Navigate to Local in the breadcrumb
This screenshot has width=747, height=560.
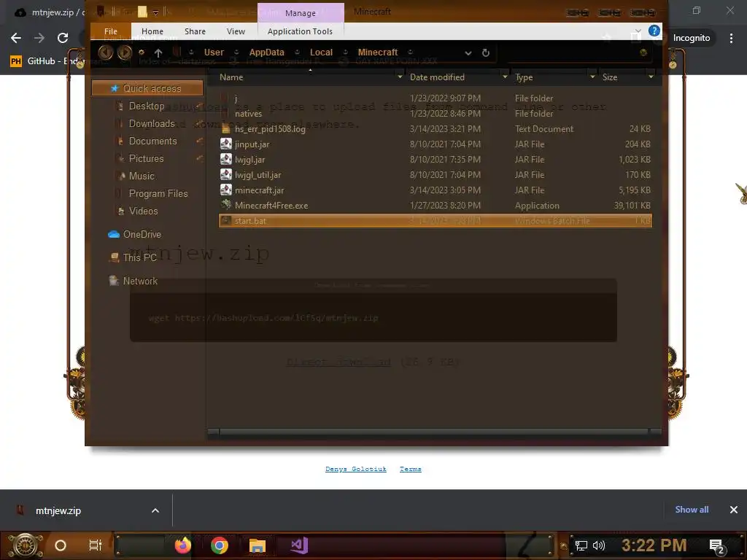321,52
